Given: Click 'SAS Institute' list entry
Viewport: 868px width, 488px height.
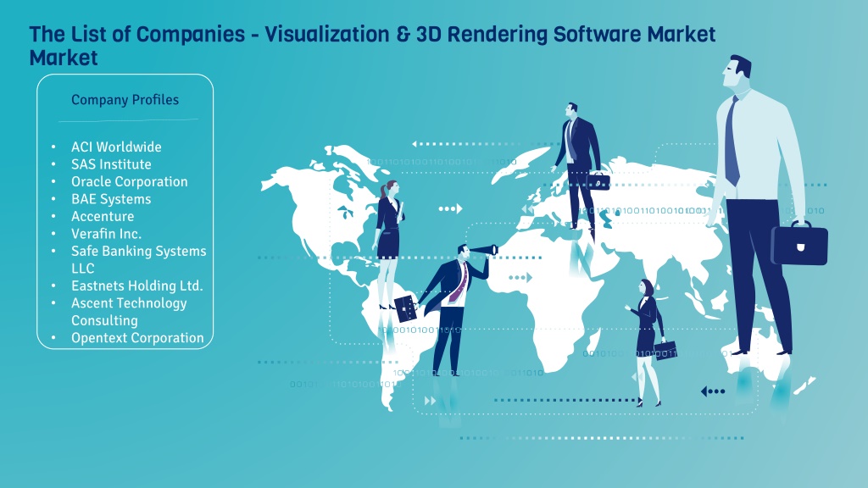Looking at the screenshot, I should coord(111,164).
